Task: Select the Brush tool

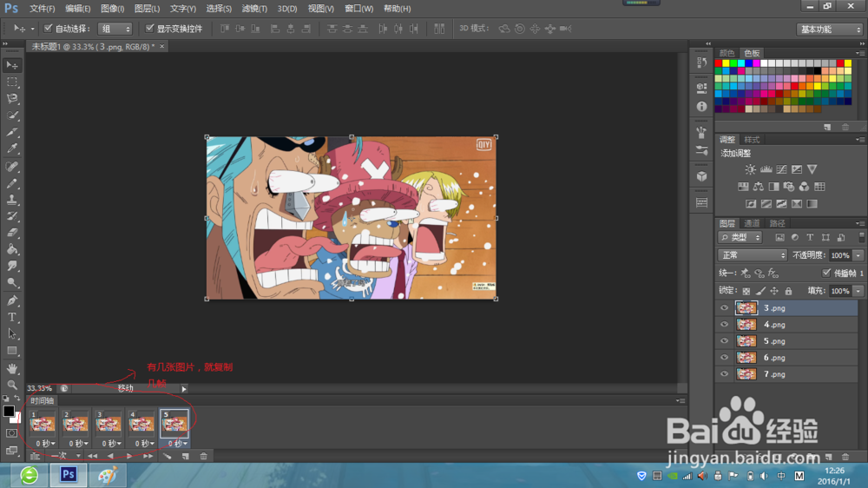Action: (12, 183)
